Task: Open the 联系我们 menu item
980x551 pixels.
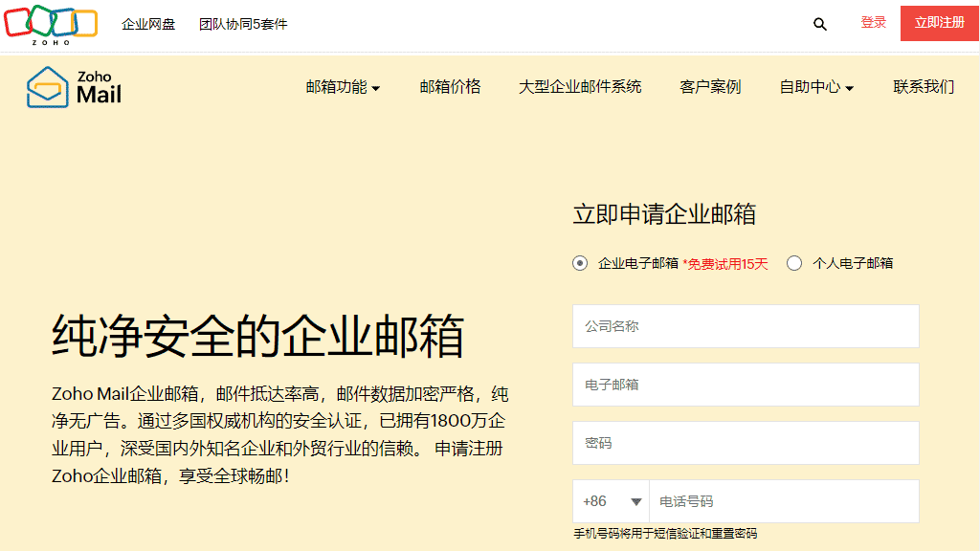Action: coord(924,87)
